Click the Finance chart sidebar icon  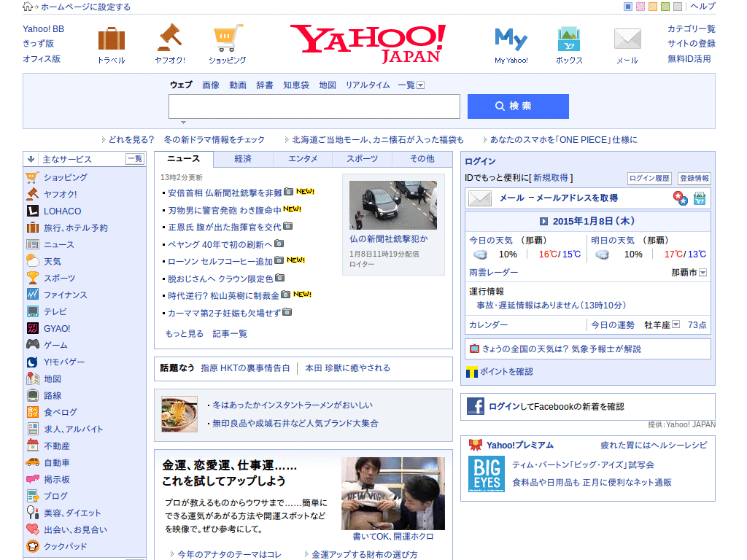(32, 295)
